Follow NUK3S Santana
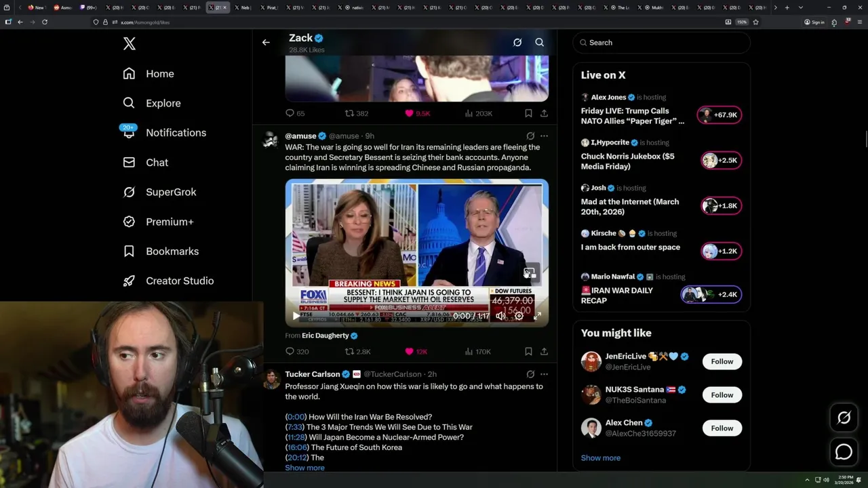This screenshot has width=868, height=488. [722, 394]
